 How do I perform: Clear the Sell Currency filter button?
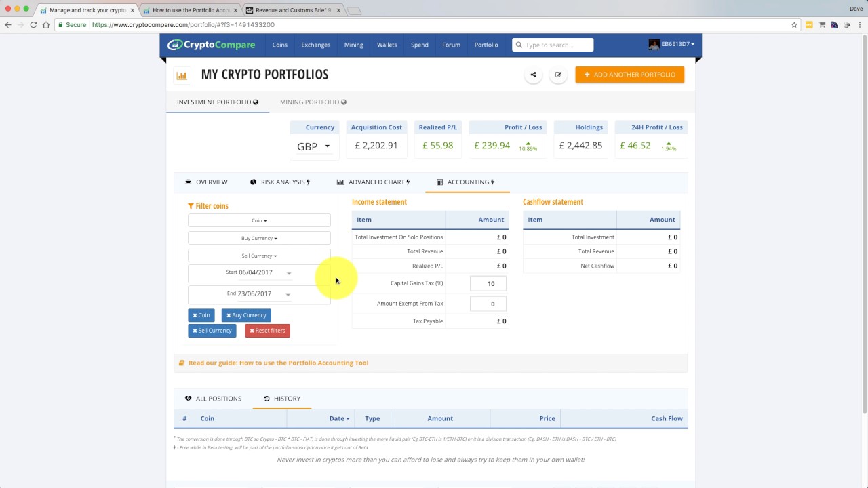click(212, 331)
